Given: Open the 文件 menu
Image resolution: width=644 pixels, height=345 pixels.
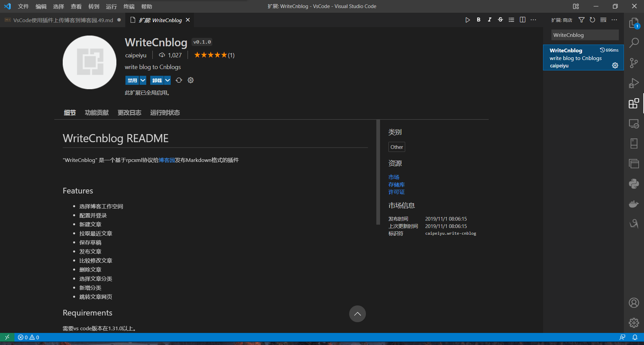Looking at the screenshot, I should tap(23, 6).
